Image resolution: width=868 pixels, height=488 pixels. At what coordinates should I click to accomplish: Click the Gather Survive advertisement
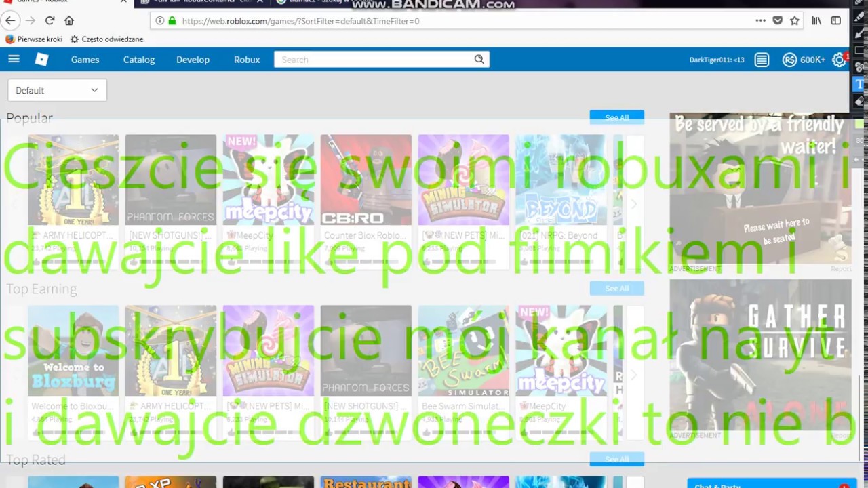tap(760, 355)
